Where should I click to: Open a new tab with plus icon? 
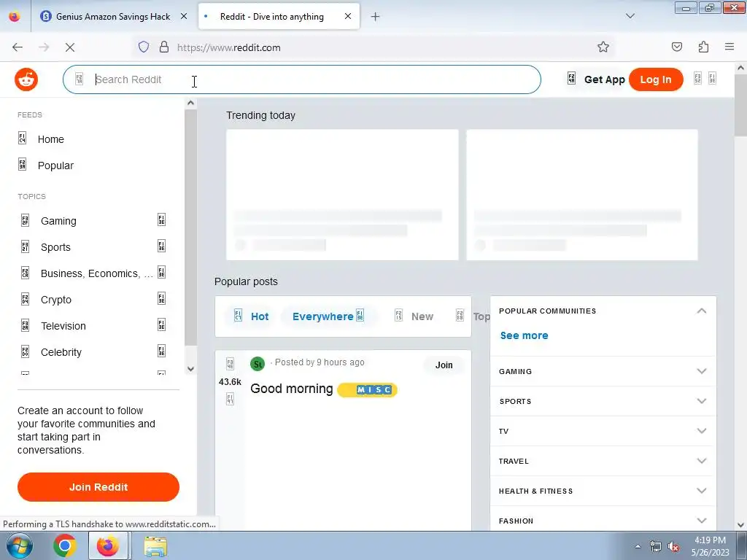click(x=376, y=17)
